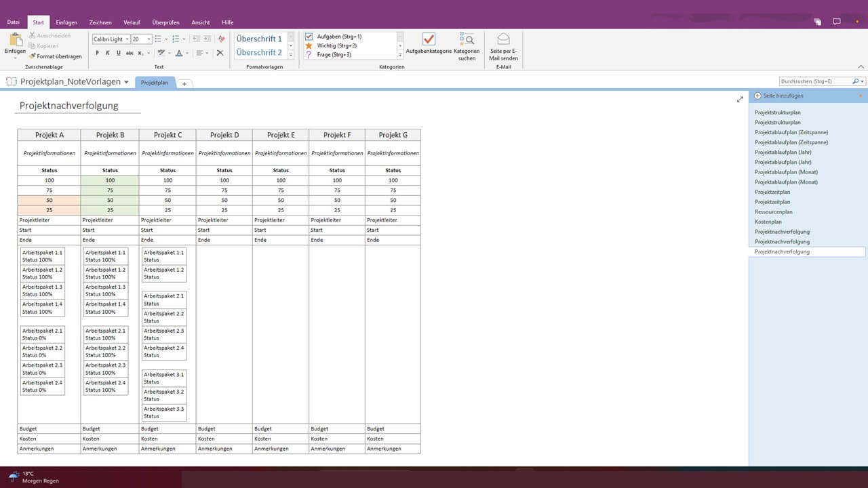Click the Aufgabenkategorie checkmark icon
This screenshot has height=488, width=868.
[x=429, y=39]
